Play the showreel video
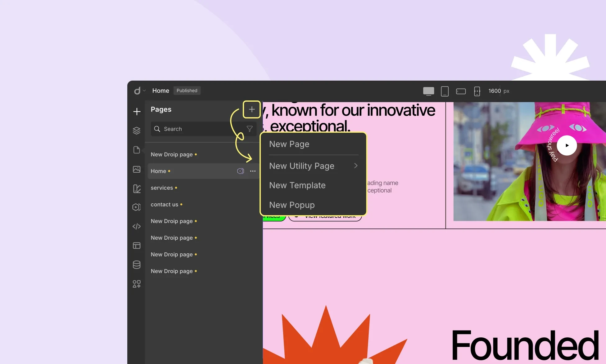Viewport: 606px width, 364px height. [x=567, y=145]
